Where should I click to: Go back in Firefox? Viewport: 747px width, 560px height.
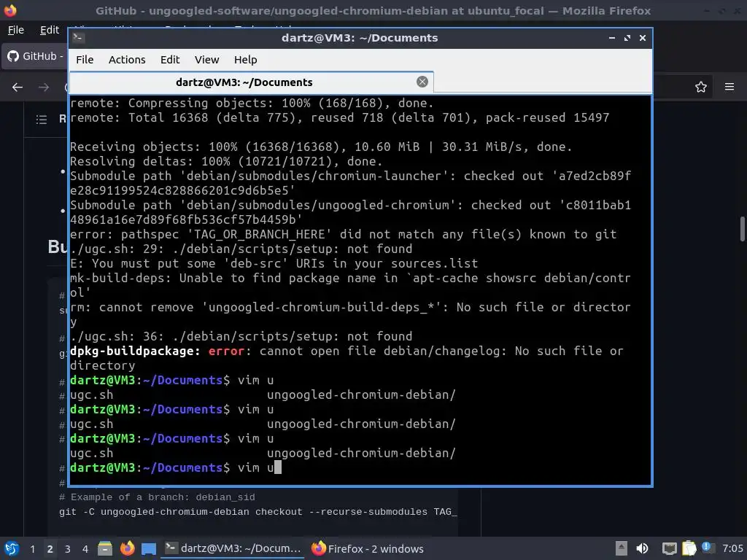pyautogui.click(x=18, y=87)
